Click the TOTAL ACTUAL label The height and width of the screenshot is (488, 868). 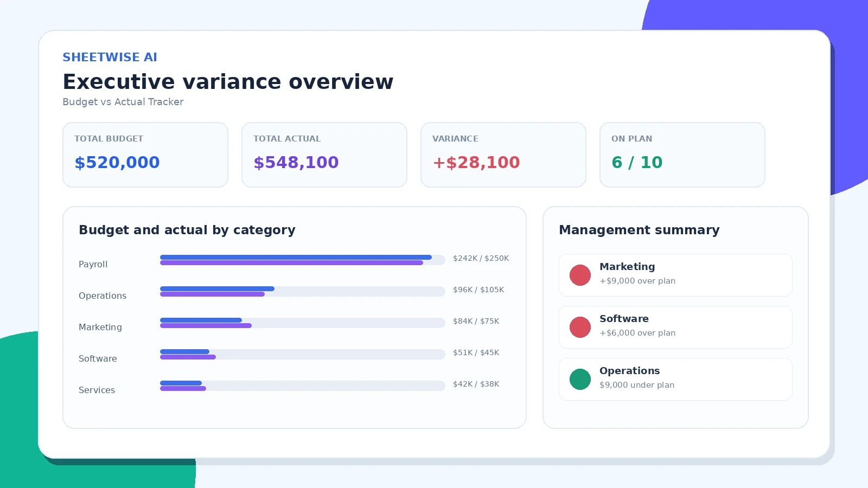[287, 139]
